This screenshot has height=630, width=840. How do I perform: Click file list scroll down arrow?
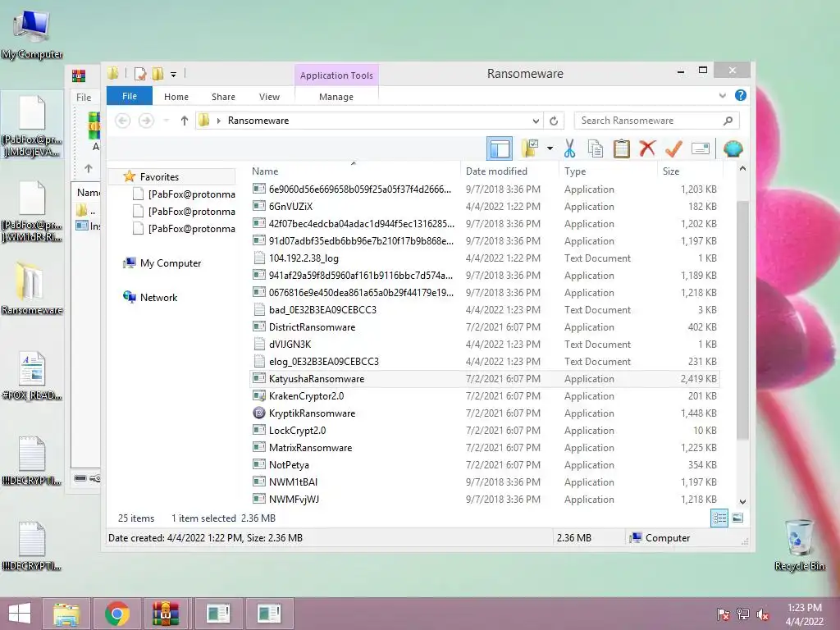742,501
